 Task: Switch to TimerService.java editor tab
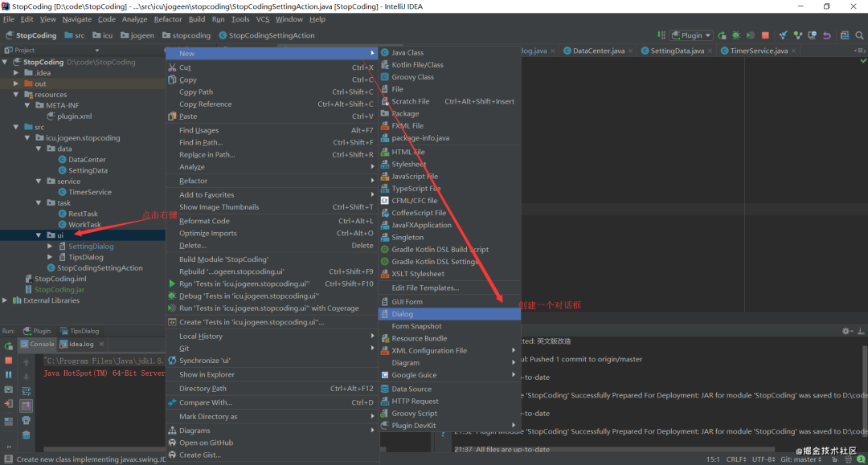[758, 51]
